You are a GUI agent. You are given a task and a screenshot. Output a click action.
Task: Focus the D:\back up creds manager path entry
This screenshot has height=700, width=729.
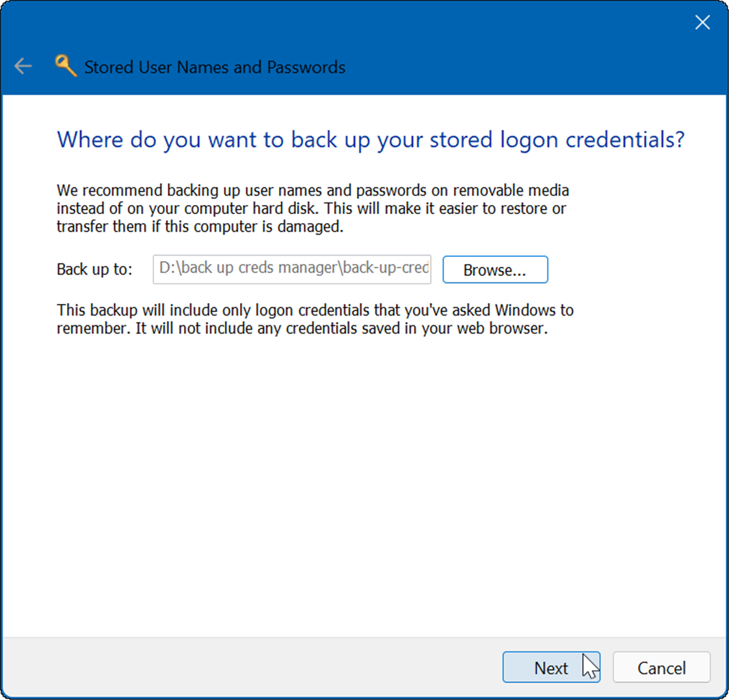291,268
